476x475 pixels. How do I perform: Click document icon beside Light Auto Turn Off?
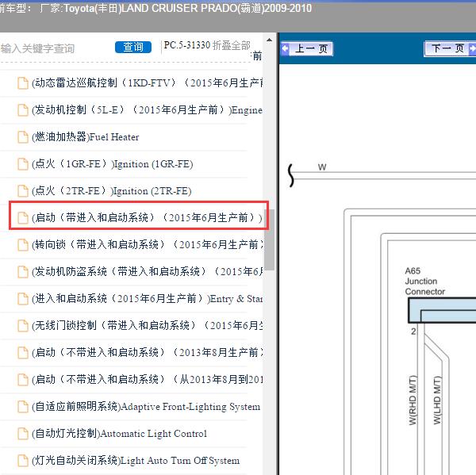(22, 461)
